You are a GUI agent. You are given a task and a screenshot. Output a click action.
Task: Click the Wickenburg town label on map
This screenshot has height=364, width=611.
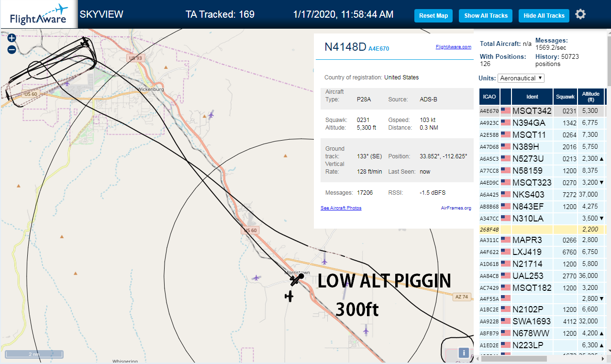(x=151, y=89)
